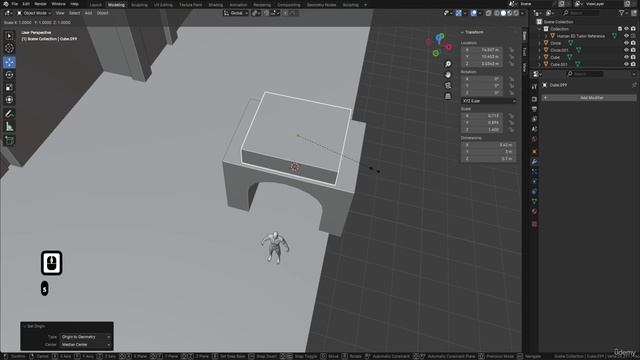
Task: Switch to the Shading workspace tab
Action: [x=216, y=5]
